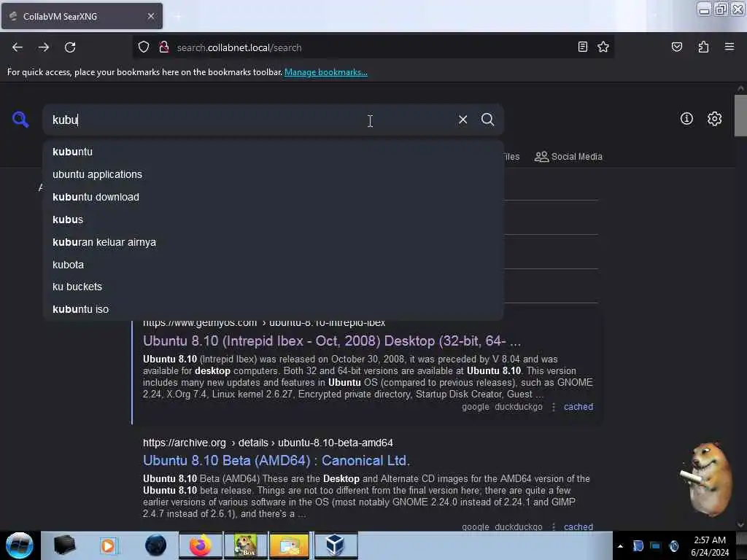Choose the 'kubuntu' suggestion
Screen dimensions: 747x560
[x=274, y=152]
